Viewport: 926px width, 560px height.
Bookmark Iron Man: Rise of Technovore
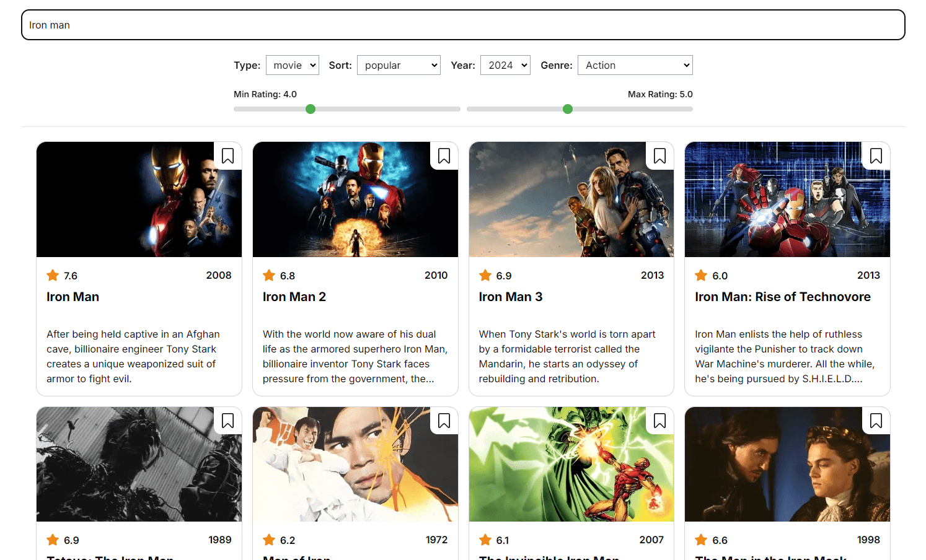pos(876,156)
